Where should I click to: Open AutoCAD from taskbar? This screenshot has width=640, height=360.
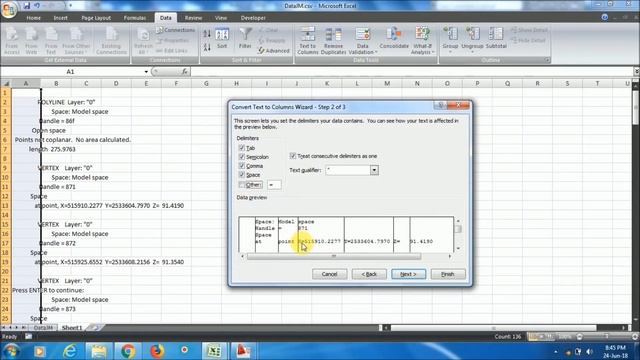click(243, 351)
